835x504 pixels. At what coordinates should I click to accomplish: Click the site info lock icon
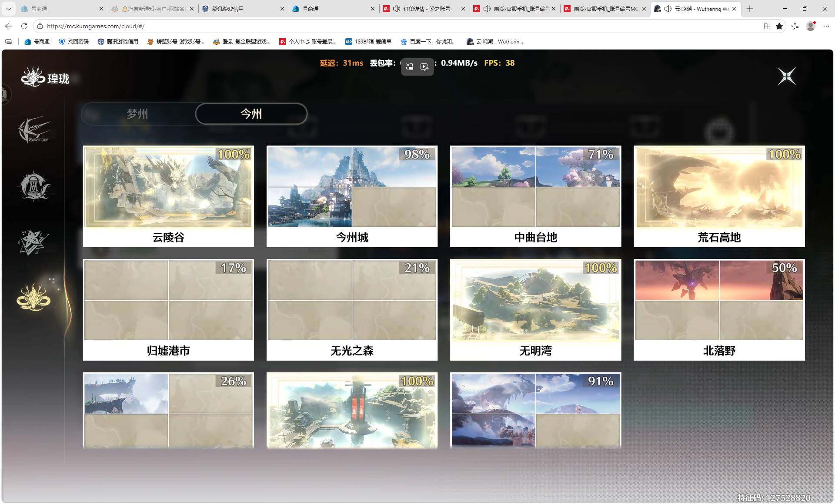tap(40, 26)
